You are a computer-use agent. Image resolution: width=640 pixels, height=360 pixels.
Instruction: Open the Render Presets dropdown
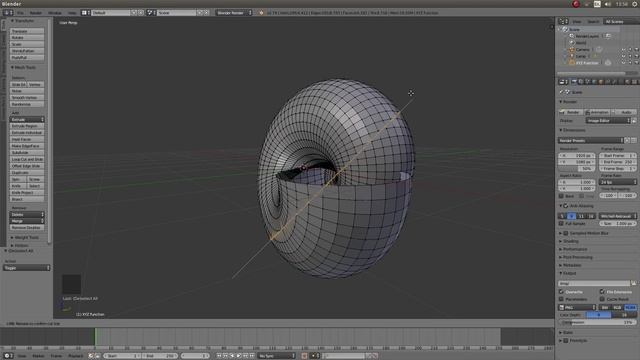pos(591,140)
